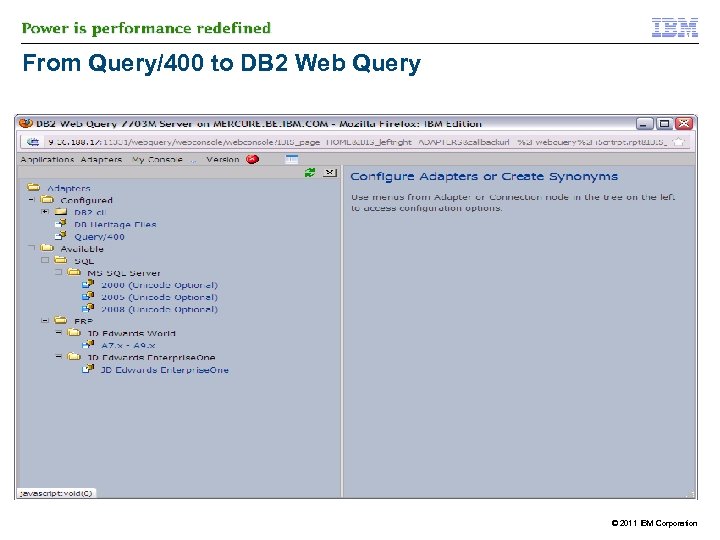Click the Firefox icon in title bar

point(25,124)
